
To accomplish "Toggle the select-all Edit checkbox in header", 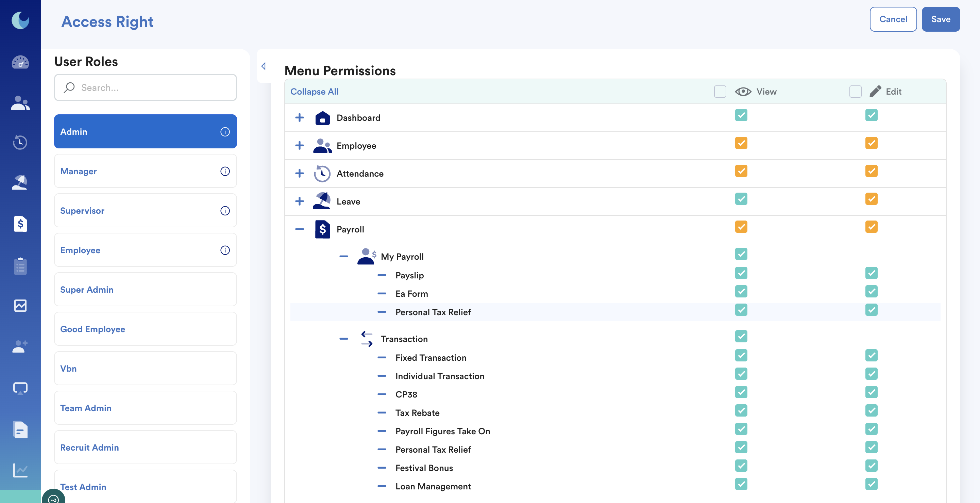I will pyautogui.click(x=855, y=92).
